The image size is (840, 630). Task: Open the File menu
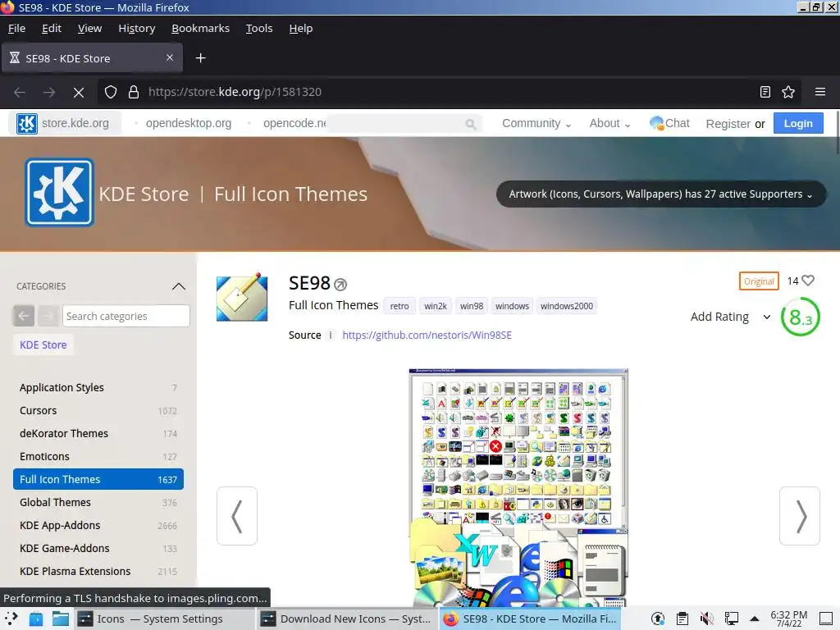(x=16, y=29)
